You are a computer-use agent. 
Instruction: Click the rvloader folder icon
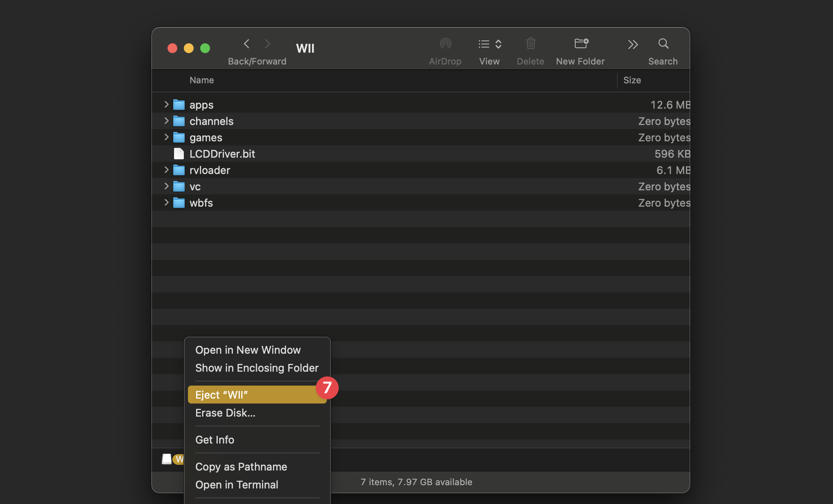point(179,170)
